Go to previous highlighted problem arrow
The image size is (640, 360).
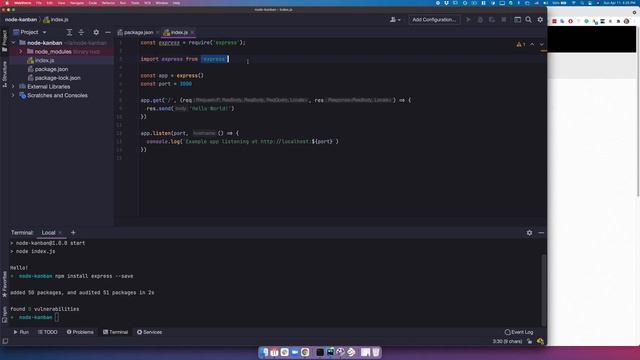point(532,44)
